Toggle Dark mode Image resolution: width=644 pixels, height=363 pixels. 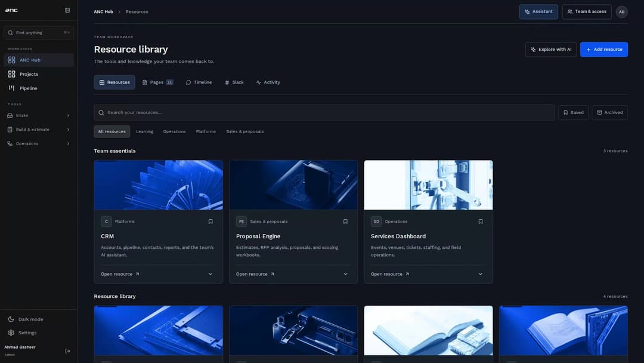tap(39, 319)
